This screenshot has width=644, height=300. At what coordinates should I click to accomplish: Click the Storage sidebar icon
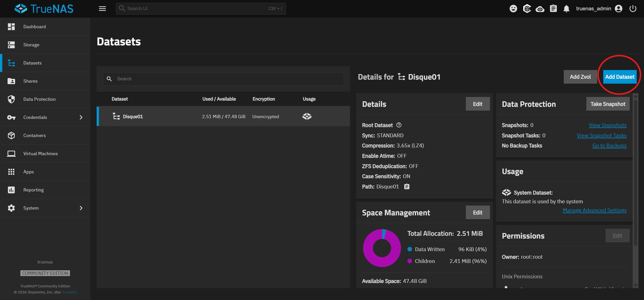click(x=11, y=45)
